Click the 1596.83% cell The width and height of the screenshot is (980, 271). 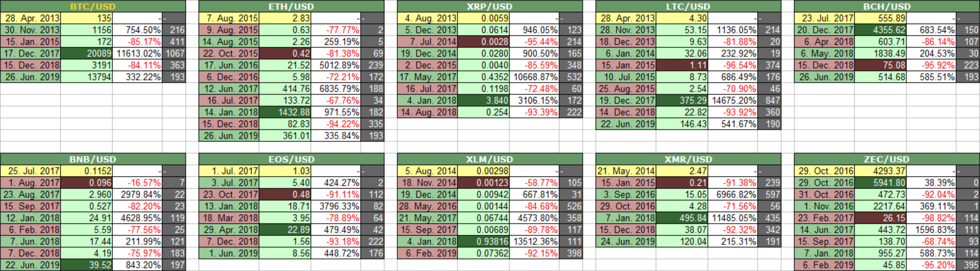pyautogui.click(x=932, y=230)
